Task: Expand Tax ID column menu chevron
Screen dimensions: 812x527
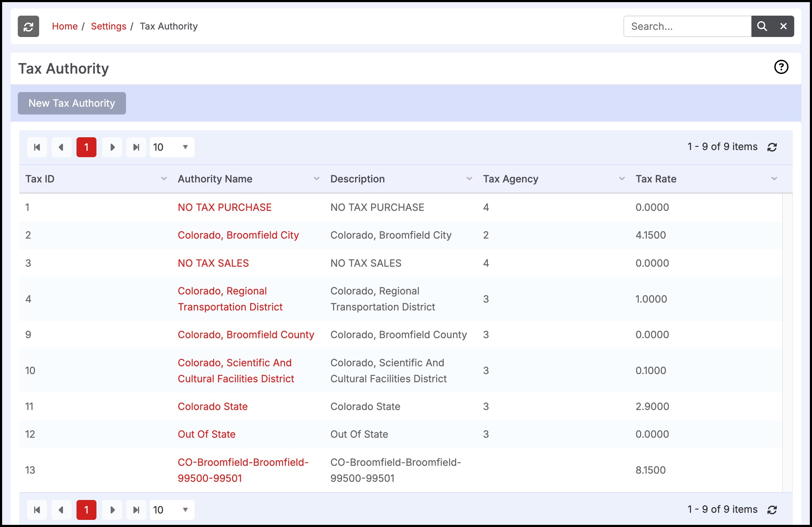Action: 164,179
